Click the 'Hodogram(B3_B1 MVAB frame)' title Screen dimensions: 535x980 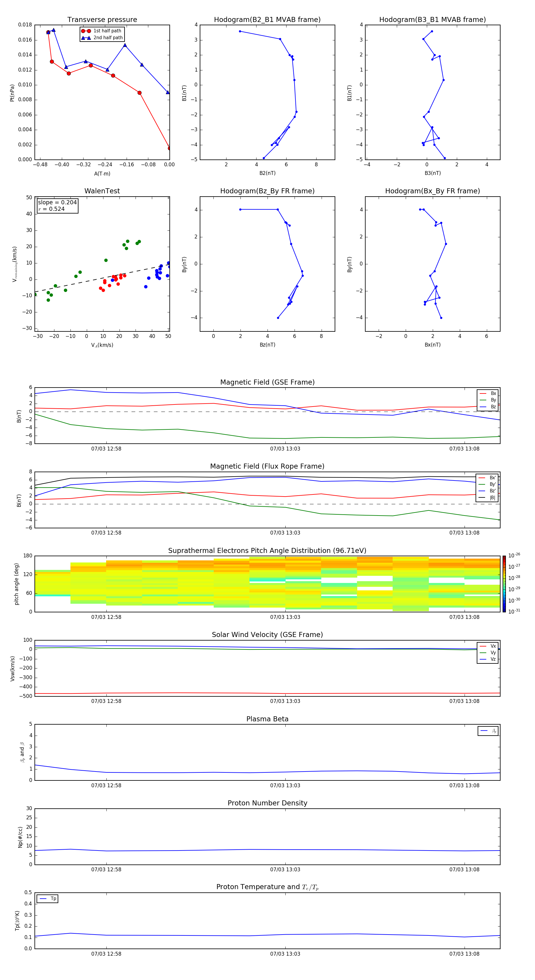coord(432,19)
